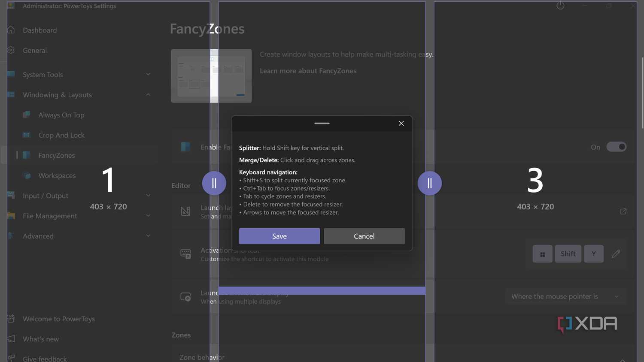Screen dimensions: 644x362
Task: Click the pencil icon to edit activation shortcut
Action: point(616,254)
